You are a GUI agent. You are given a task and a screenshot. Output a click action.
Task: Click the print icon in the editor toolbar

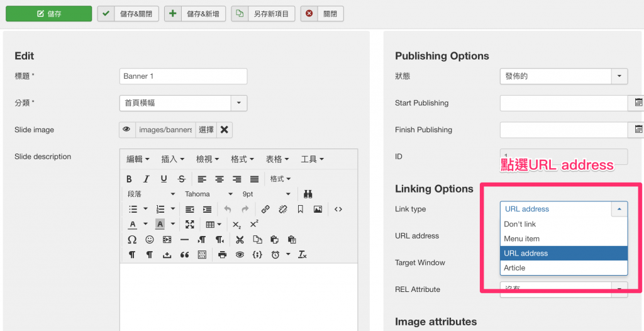coord(222,255)
